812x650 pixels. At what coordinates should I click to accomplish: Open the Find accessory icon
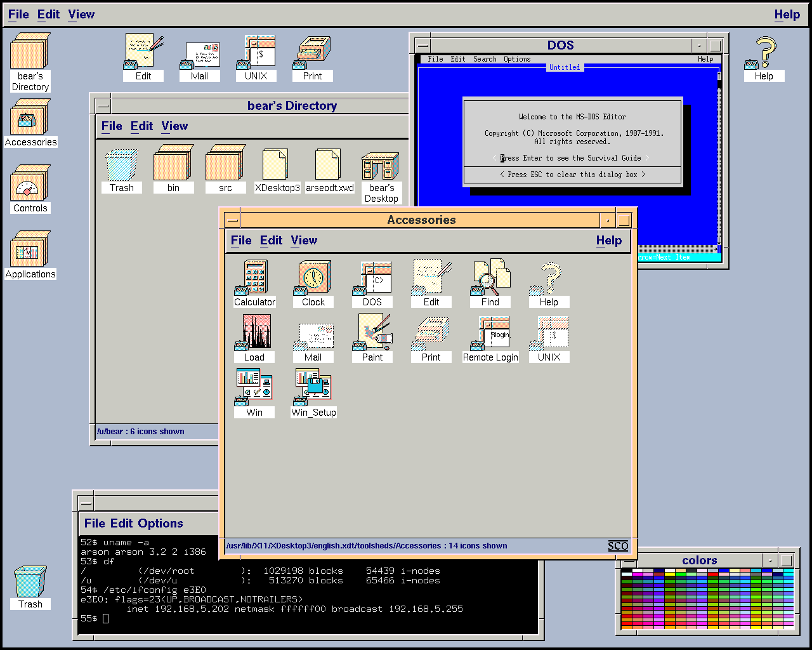490,278
